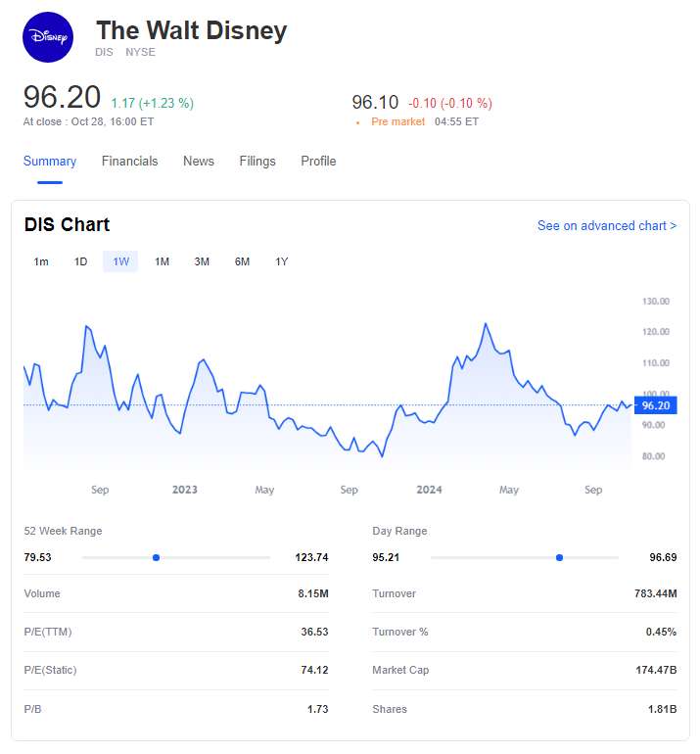Select the 1m chart interval
Image resolution: width=700 pixels, height=754 pixels.
(41, 261)
